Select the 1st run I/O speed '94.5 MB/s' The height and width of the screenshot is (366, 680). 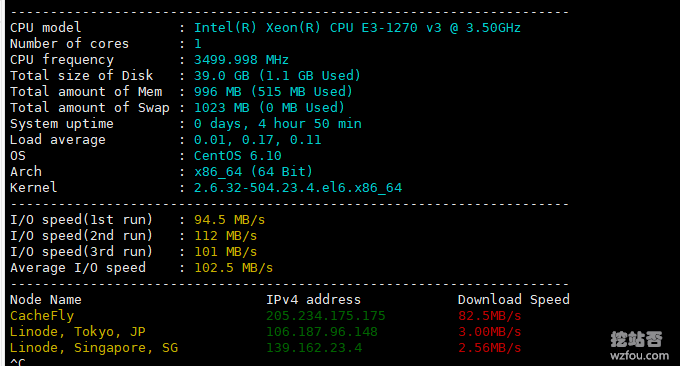229,220
